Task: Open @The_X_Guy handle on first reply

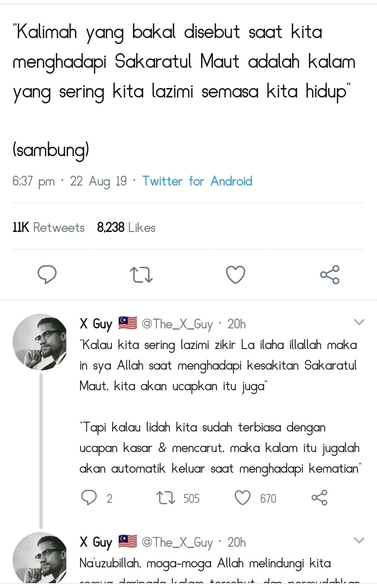Action: point(177,324)
